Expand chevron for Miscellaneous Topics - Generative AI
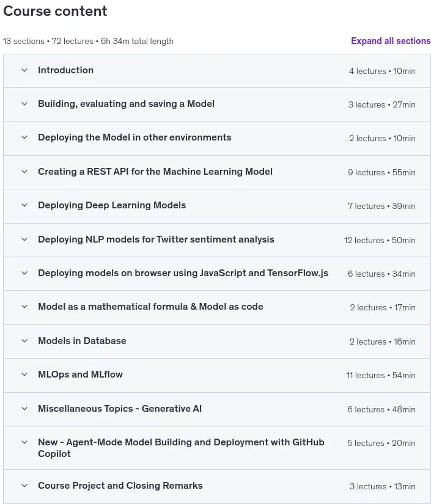431x504 pixels. pyautogui.click(x=24, y=409)
